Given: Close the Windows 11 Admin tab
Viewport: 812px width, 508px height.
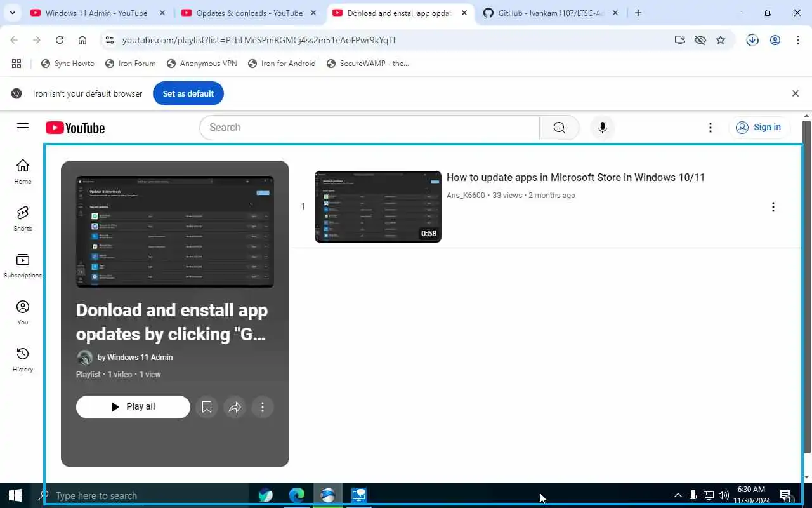Looking at the screenshot, I should [x=162, y=13].
